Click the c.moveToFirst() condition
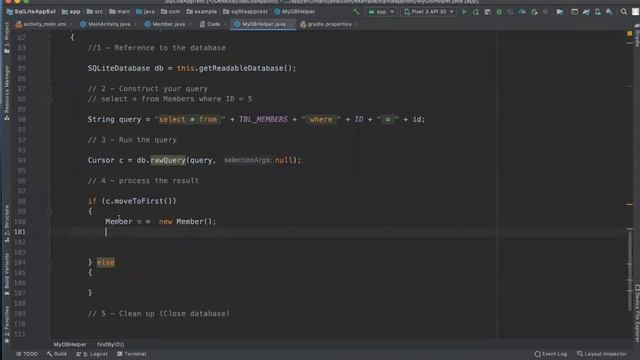The height and width of the screenshot is (360, 640). pyautogui.click(x=139, y=201)
